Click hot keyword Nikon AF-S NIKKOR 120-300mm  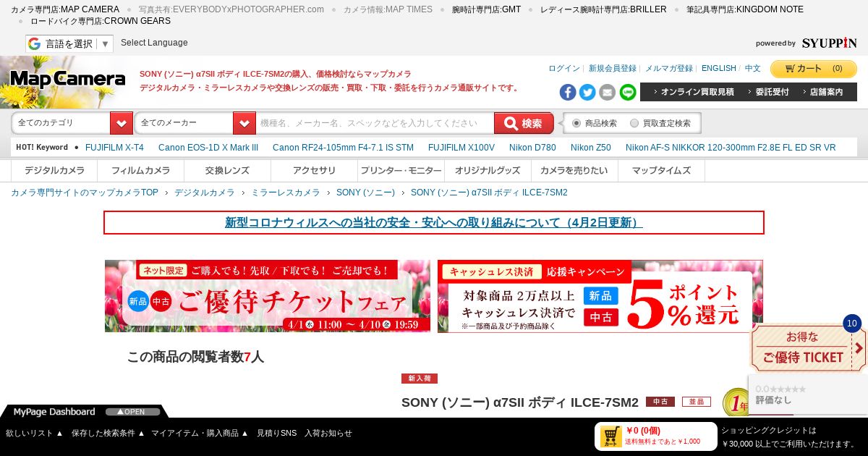click(x=731, y=148)
